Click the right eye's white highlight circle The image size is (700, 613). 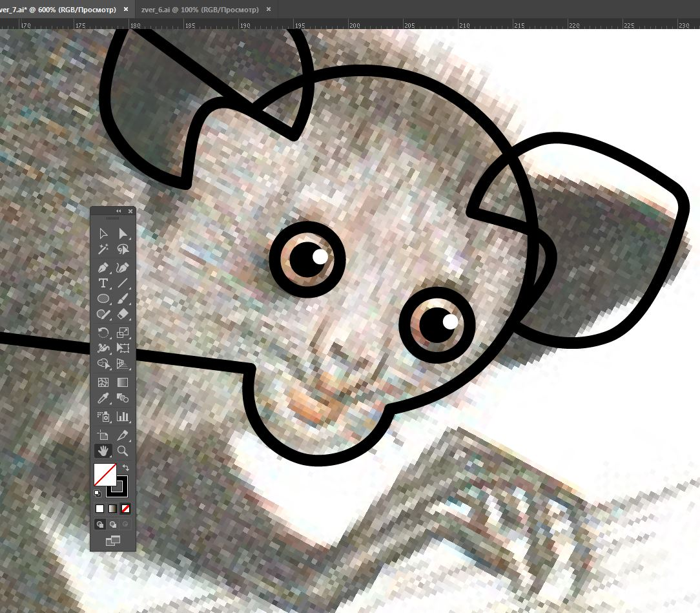450,322
